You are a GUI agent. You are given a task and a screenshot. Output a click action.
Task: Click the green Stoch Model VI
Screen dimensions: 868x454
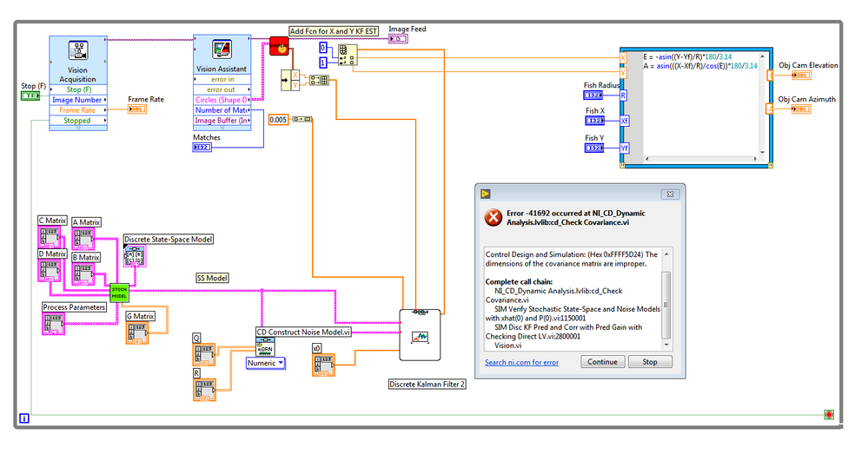[119, 293]
